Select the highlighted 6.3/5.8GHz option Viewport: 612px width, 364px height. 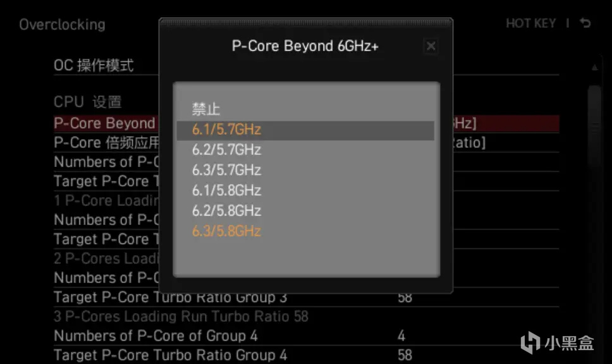point(226,231)
